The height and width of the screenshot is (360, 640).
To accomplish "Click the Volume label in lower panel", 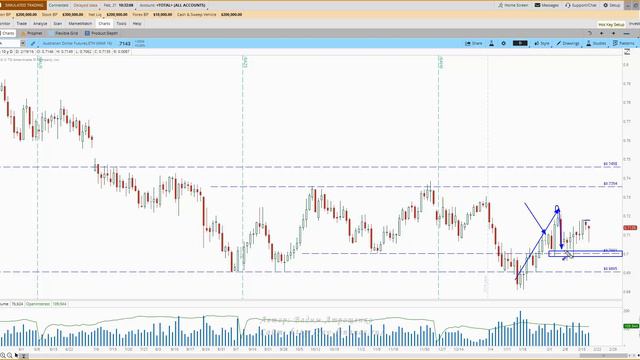I will [x=4, y=304].
